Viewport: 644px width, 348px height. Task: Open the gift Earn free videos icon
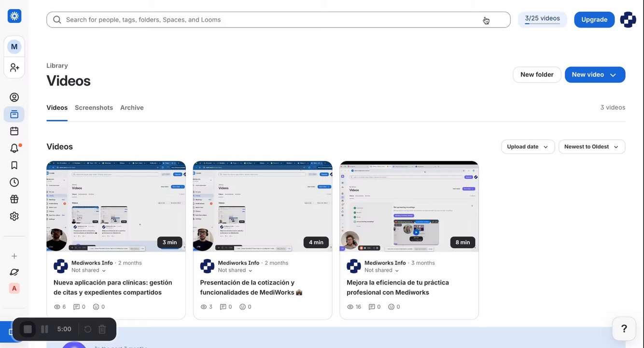pos(14,199)
